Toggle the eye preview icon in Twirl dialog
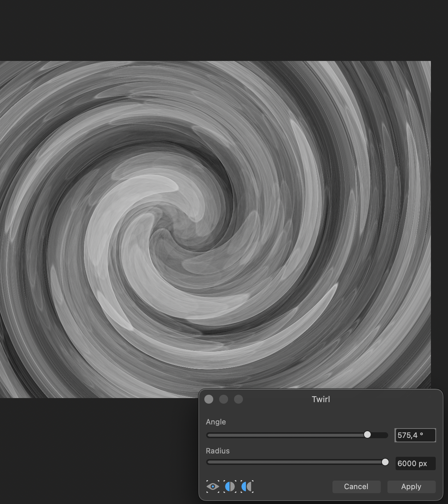The height and width of the screenshot is (504, 448). 212,487
